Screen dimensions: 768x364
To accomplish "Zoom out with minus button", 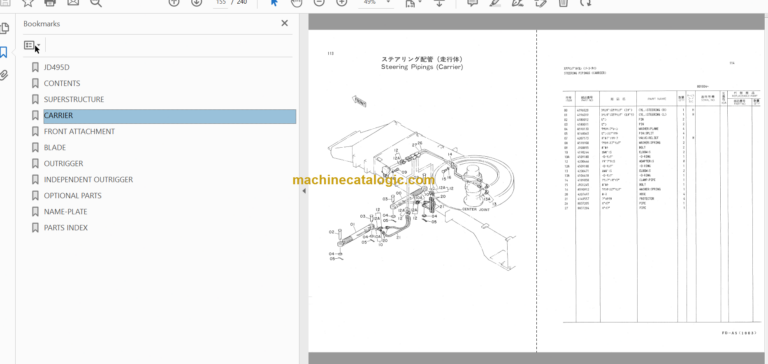I will pyautogui.click(x=319, y=2).
